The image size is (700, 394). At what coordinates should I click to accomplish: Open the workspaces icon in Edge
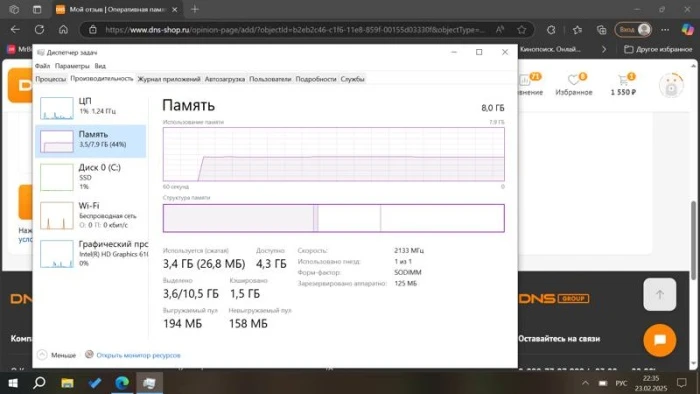click(x=14, y=9)
